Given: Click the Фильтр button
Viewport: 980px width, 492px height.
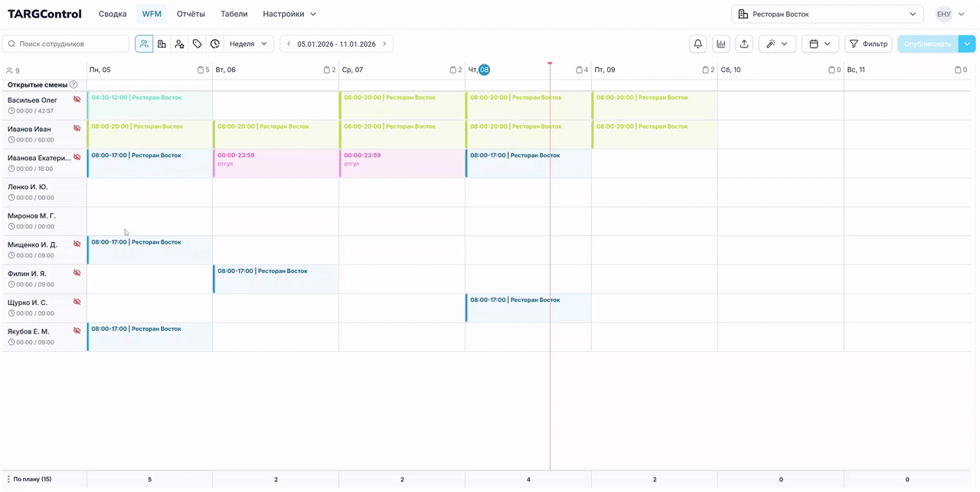Looking at the screenshot, I should pos(867,44).
